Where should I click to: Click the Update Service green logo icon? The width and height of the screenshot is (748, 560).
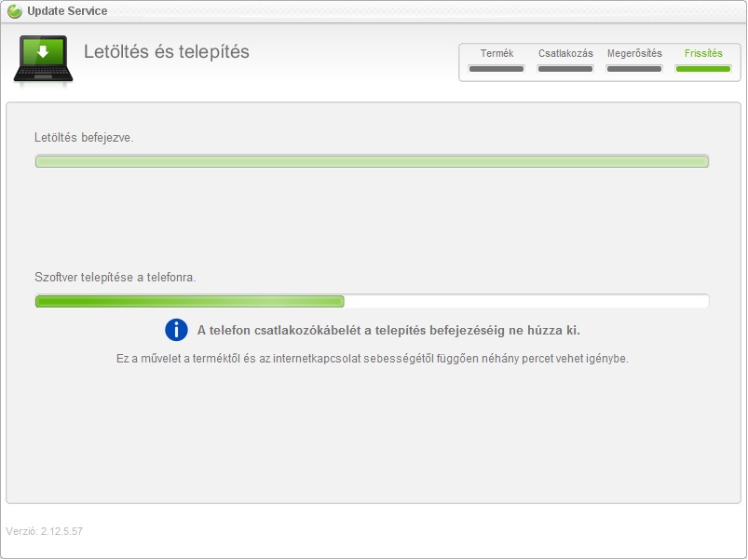15,11
